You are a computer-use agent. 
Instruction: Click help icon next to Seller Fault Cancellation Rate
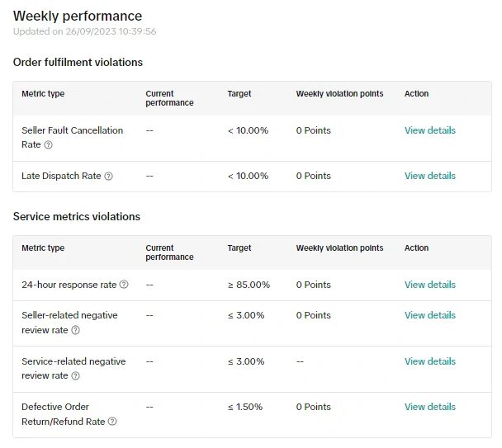tap(49, 145)
